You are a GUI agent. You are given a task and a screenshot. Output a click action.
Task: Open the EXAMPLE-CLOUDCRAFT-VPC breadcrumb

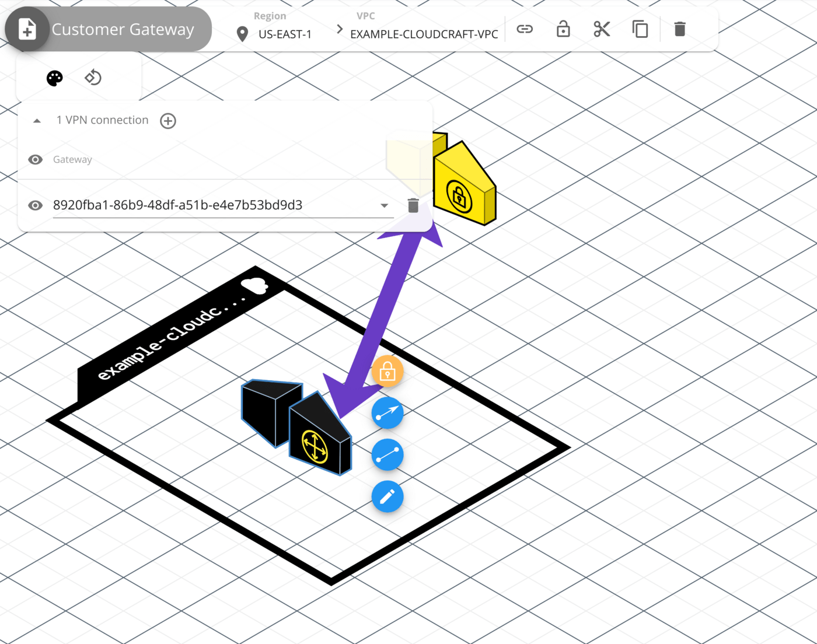pos(424,34)
